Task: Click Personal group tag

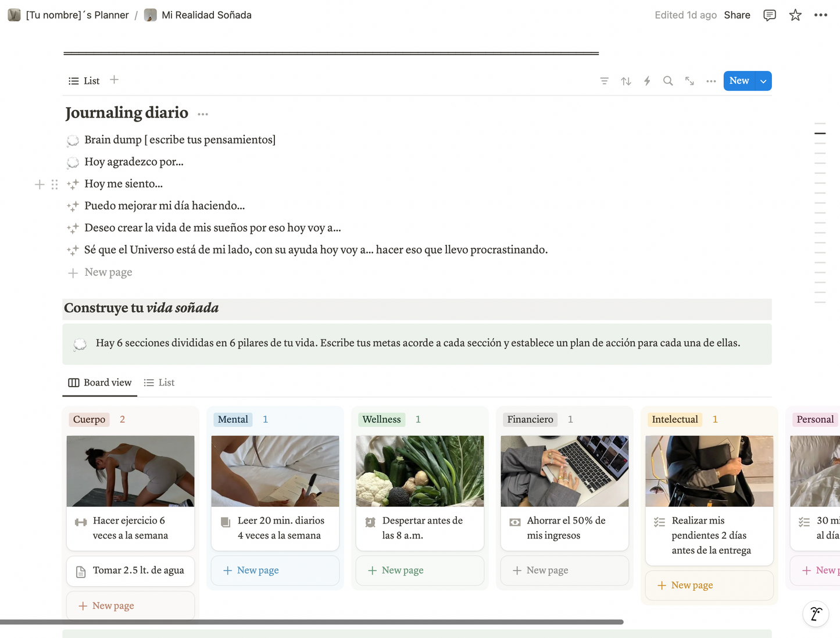Action: 815,419
